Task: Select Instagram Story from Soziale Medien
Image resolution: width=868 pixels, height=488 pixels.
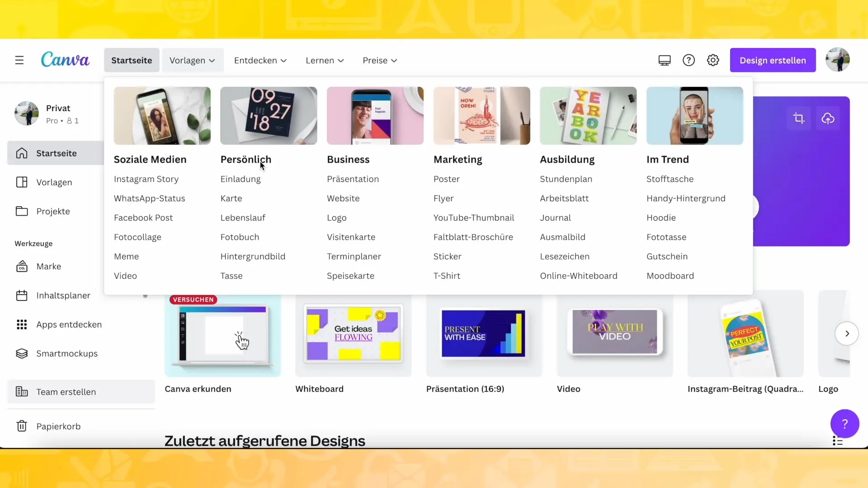Action: (x=146, y=179)
